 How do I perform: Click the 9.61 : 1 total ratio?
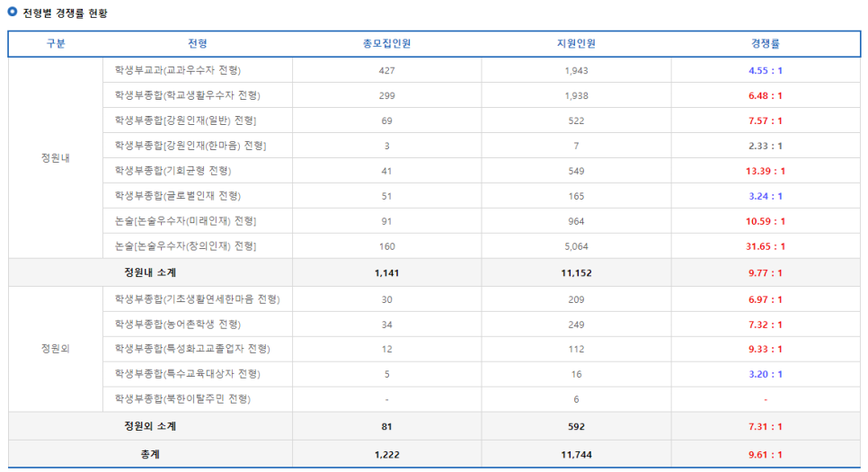(766, 455)
